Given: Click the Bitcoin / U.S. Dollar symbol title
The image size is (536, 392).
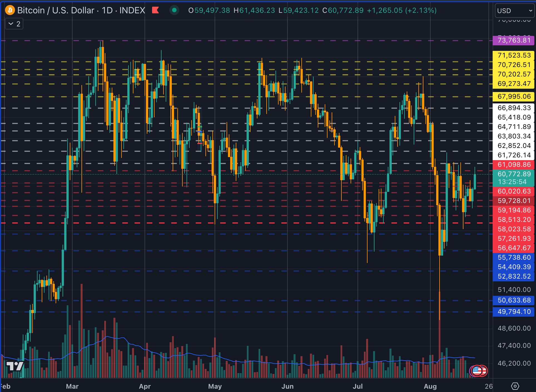Looking at the screenshot, I should [56, 10].
